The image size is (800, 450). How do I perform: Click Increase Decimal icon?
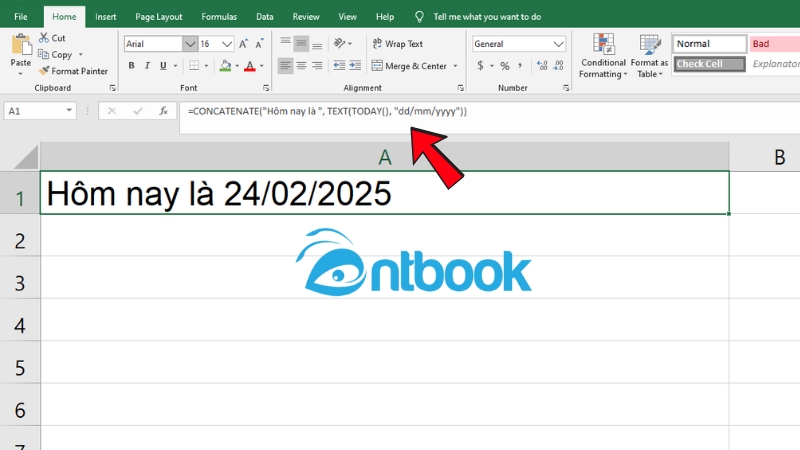point(542,65)
